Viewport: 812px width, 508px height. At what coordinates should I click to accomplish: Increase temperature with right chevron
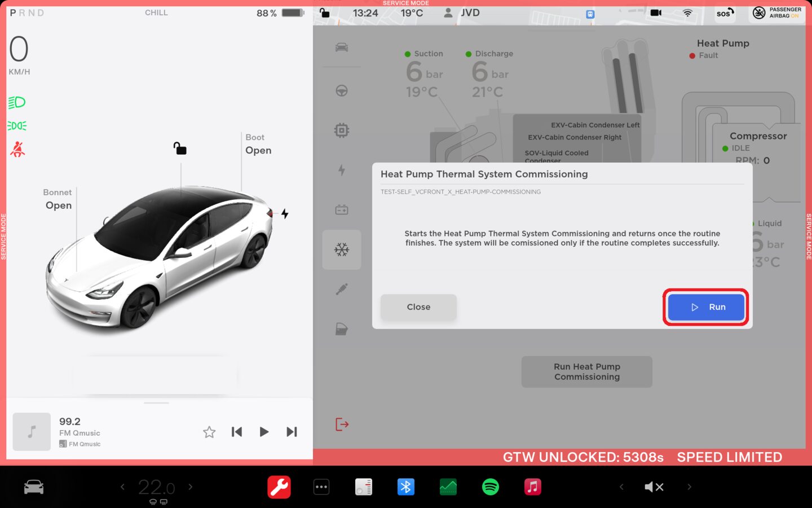click(191, 487)
